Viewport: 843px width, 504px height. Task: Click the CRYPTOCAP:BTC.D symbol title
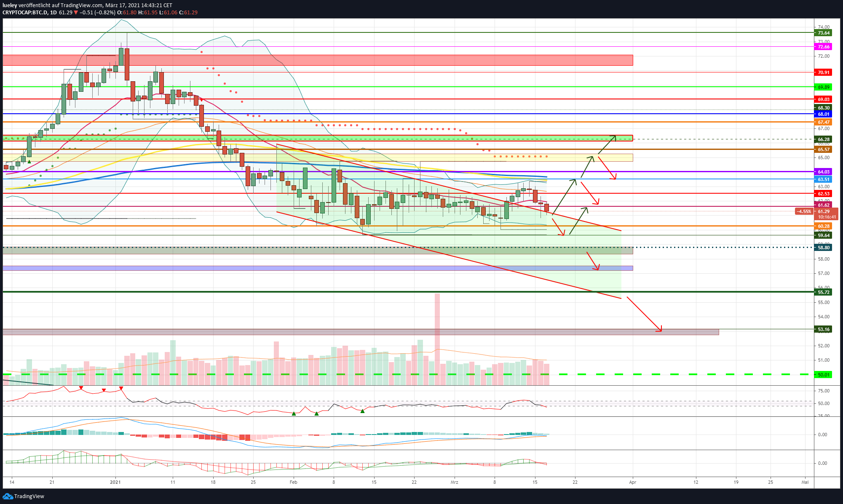[x=25, y=13]
